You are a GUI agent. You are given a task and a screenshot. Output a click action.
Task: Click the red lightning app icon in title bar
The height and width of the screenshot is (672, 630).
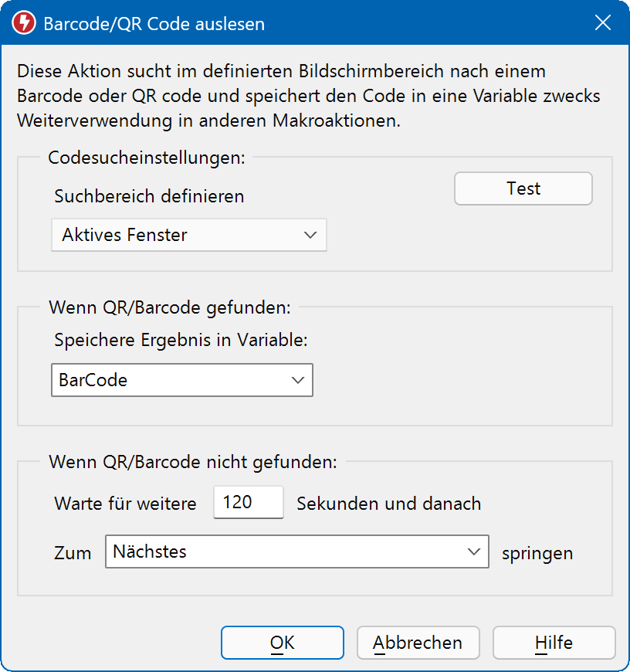(x=23, y=23)
